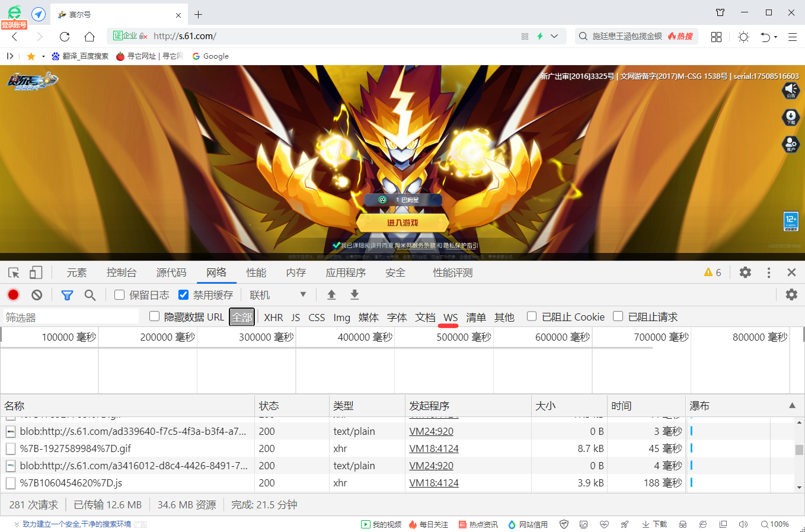The image size is (805, 532).
Task: Open the VM18:4124 initiator for %7B1060454620%7D.js
Action: pos(434,483)
